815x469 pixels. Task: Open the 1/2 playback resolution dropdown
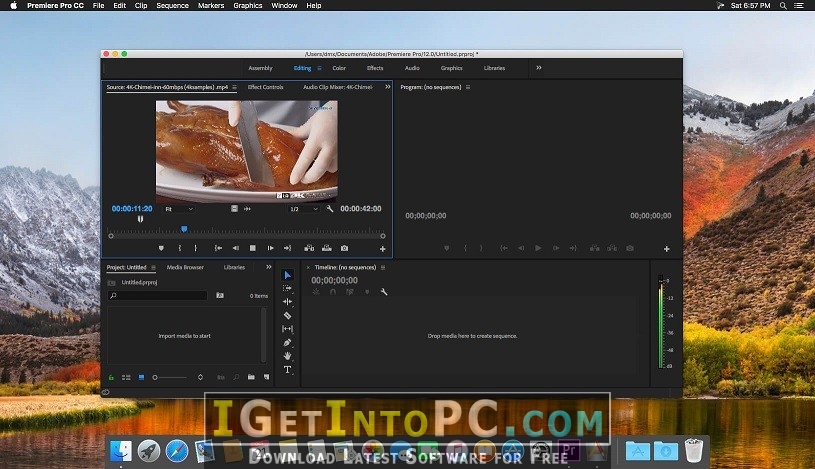click(x=304, y=209)
